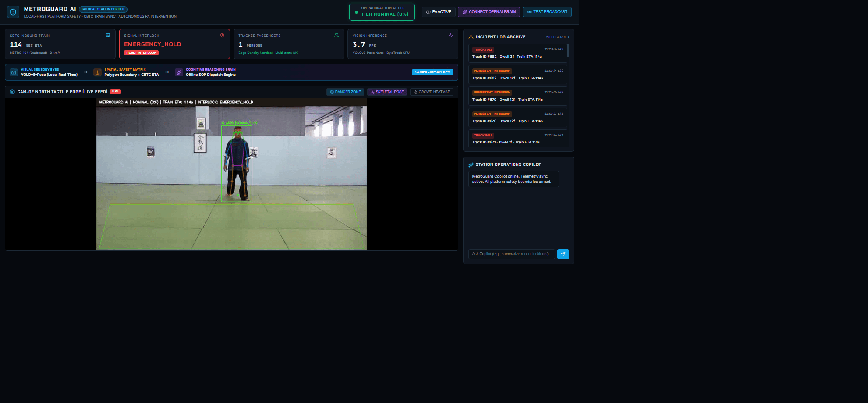Click the camera icon next to CAM-02 title
The image size is (868, 403).
click(x=12, y=92)
